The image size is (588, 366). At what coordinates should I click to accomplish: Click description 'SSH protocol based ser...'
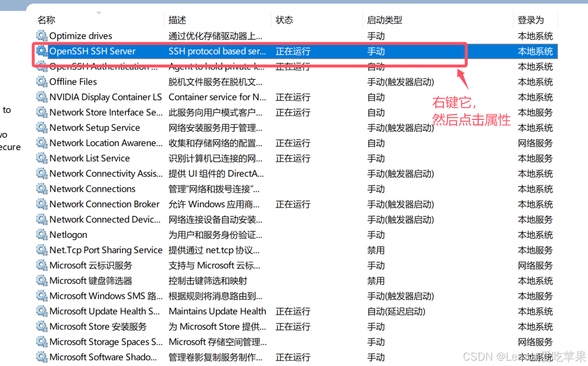[x=217, y=51]
